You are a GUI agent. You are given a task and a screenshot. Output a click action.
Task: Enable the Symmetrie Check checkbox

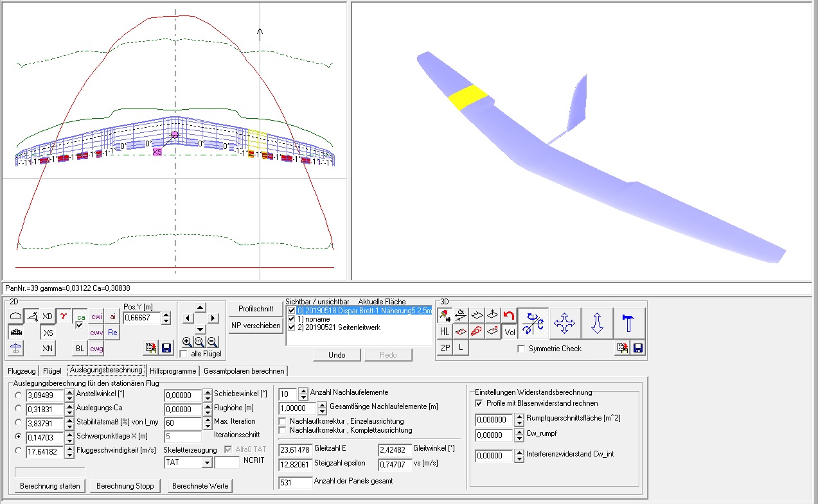521,349
